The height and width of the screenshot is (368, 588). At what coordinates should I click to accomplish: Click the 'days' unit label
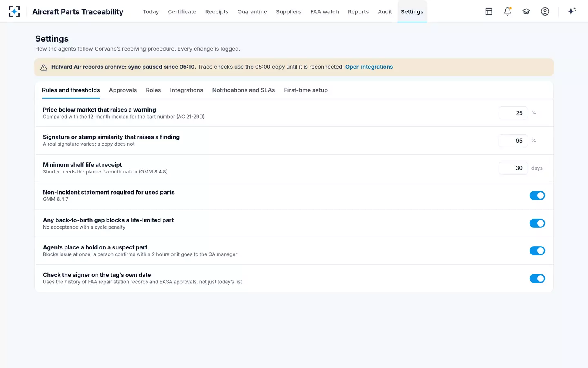tap(537, 168)
